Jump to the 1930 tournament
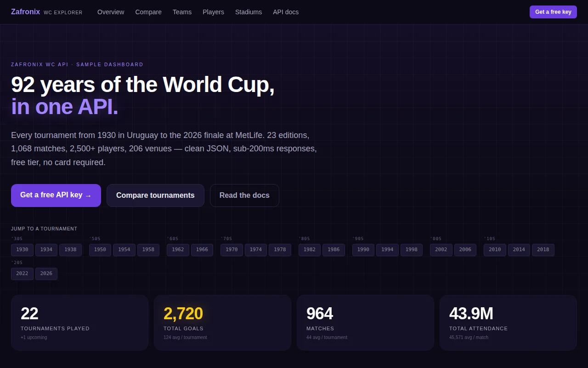588x368 pixels. (x=22, y=250)
